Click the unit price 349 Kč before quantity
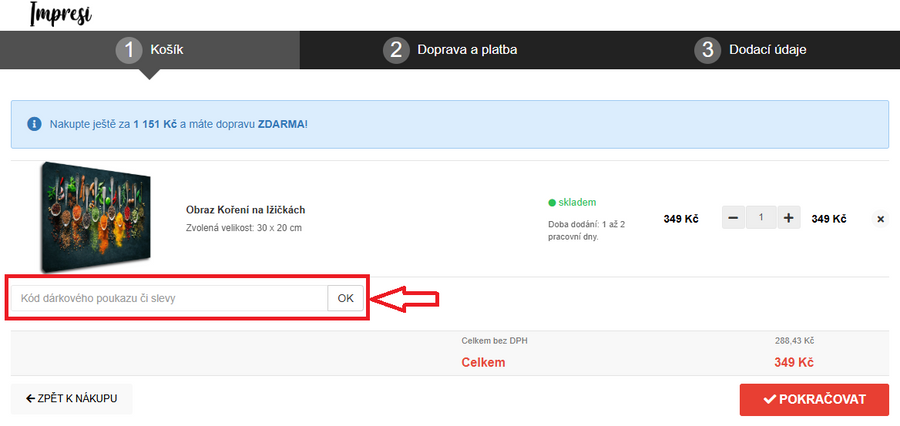Viewport: 900px width, 426px height. (x=681, y=219)
